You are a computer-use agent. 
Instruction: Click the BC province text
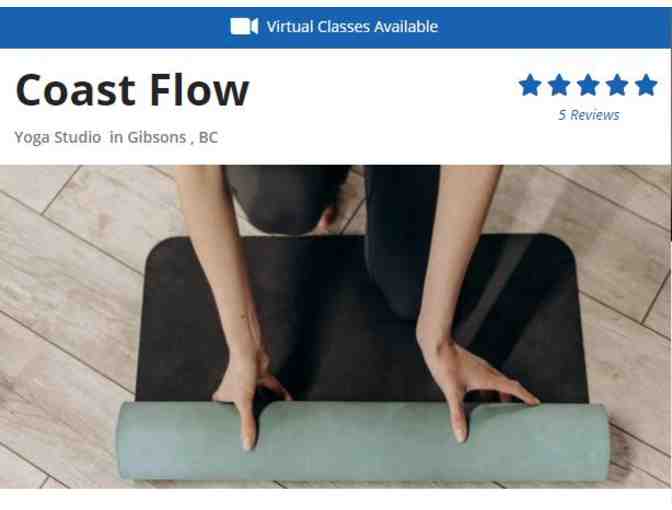209,138
